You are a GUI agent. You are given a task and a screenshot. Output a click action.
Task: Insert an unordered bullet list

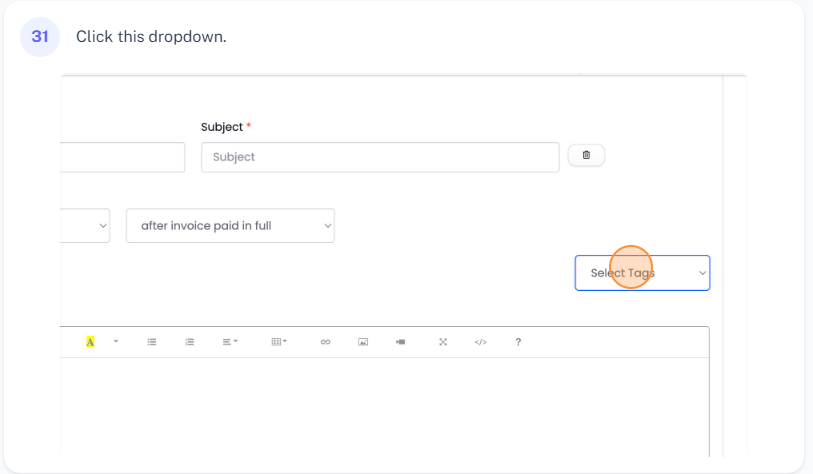(x=152, y=342)
